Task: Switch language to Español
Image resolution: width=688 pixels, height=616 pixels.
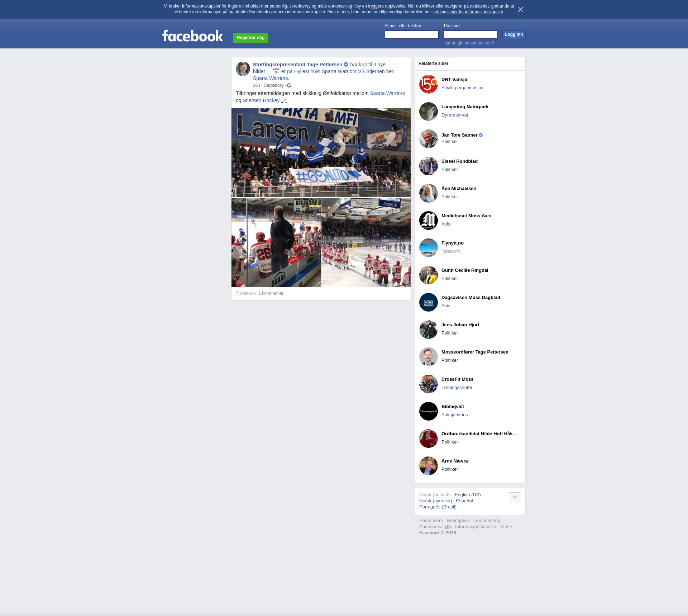Action: point(464,501)
